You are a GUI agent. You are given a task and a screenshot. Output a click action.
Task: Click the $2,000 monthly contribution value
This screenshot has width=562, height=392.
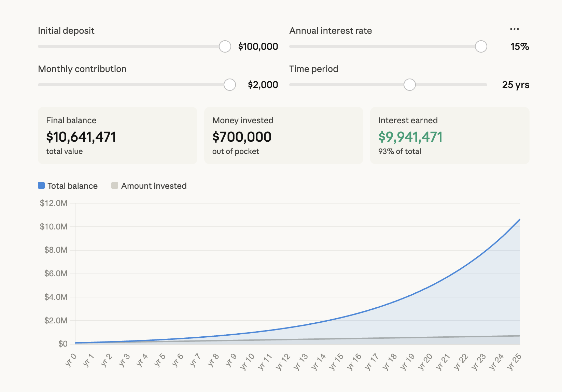[x=263, y=85]
